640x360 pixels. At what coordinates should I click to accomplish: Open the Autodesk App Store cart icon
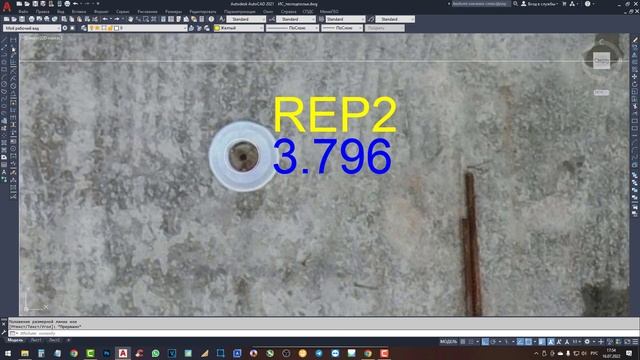coord(564,4)
